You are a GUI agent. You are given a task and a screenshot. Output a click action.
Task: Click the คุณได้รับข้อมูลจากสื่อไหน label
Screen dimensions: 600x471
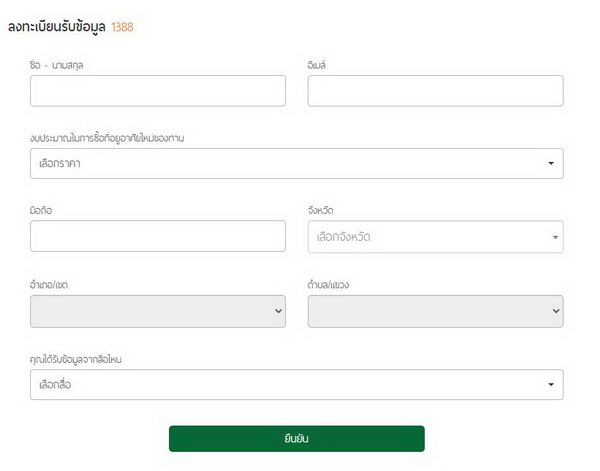83,358
